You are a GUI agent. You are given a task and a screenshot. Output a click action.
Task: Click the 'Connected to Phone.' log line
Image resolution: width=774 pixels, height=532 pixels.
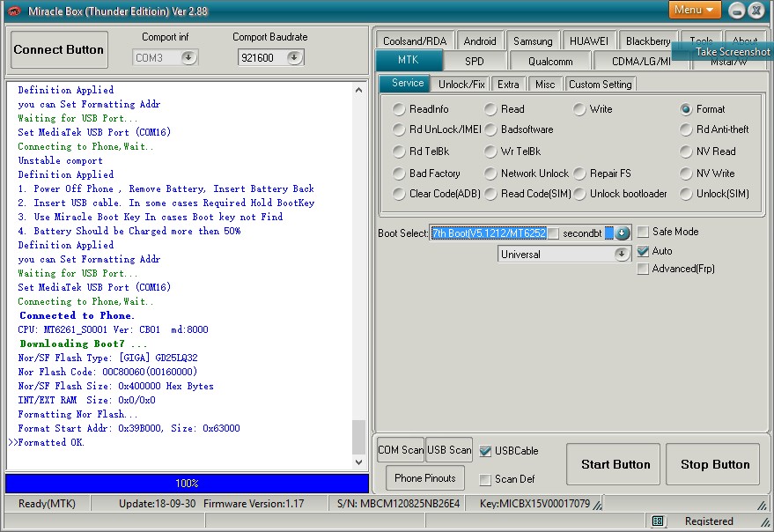(77, 315)
